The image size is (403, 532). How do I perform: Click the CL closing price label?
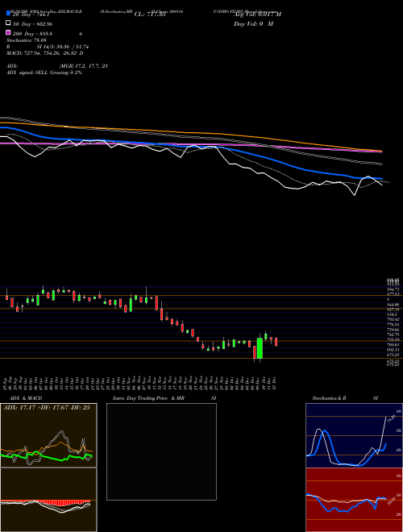tap(150, 15)
